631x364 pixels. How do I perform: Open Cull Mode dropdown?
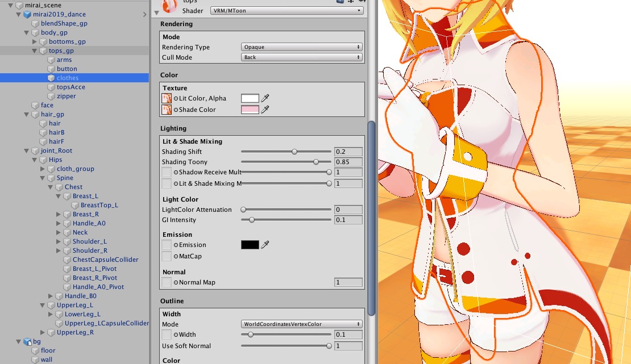tap(301, 57)
